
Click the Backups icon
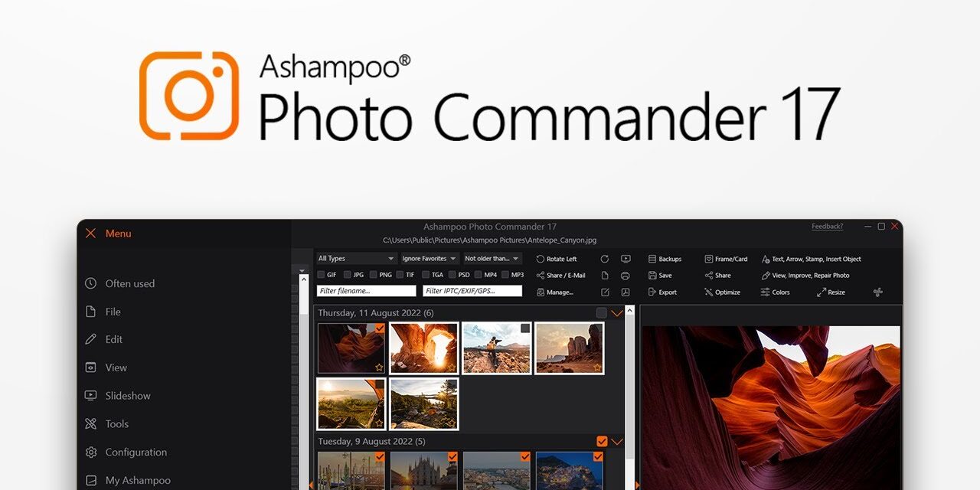coord(652,259)
